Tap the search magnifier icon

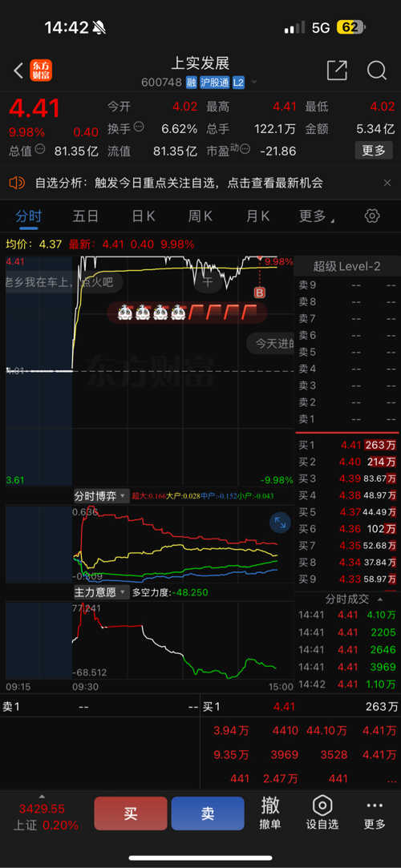click(x=377, y=71)
